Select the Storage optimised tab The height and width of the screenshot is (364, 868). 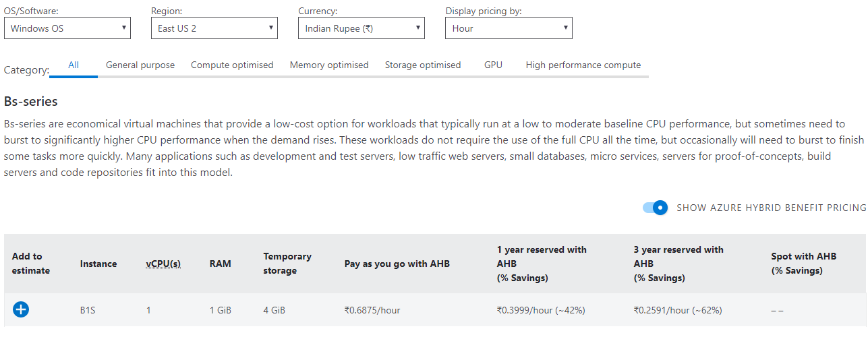[423, 65]
